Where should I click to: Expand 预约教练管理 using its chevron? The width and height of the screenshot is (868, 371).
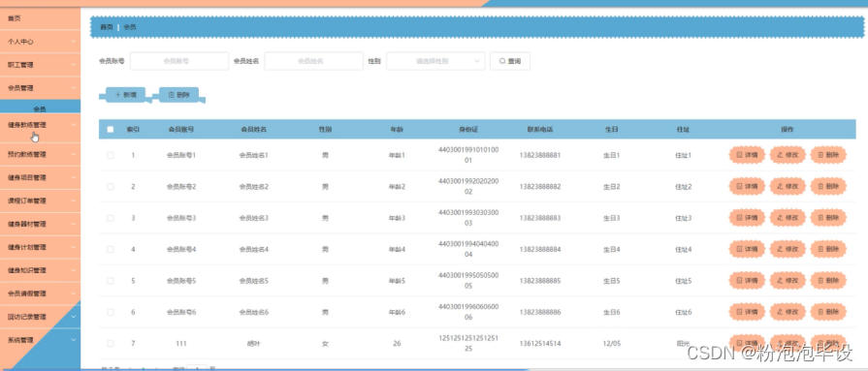click(x=73, y=154)
